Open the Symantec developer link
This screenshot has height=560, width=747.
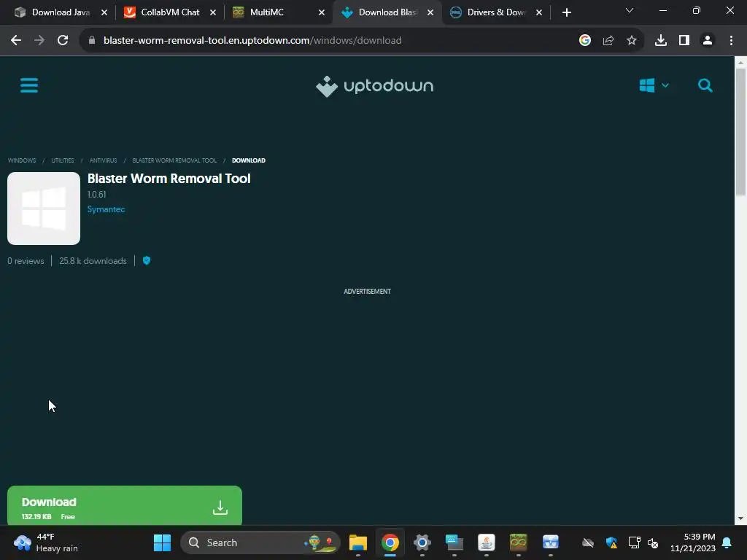click(x=106, y=209)
